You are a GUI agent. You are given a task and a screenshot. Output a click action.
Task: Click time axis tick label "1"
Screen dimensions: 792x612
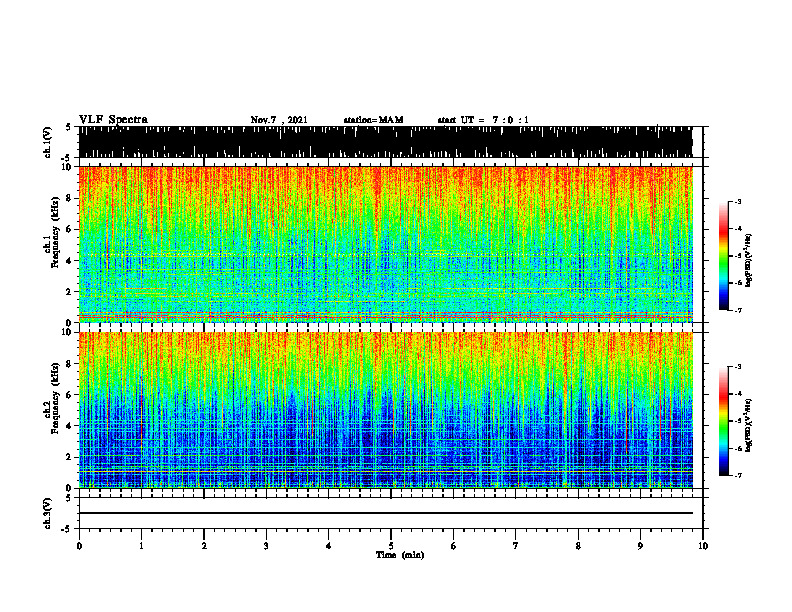141,546
